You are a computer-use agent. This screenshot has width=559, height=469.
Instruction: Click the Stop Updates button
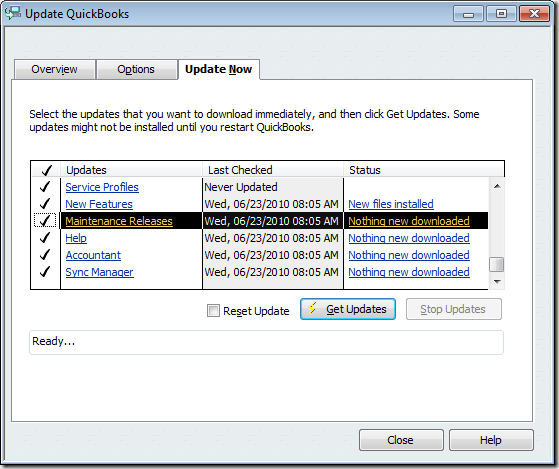pyautogui.click(x=453, y=309)
